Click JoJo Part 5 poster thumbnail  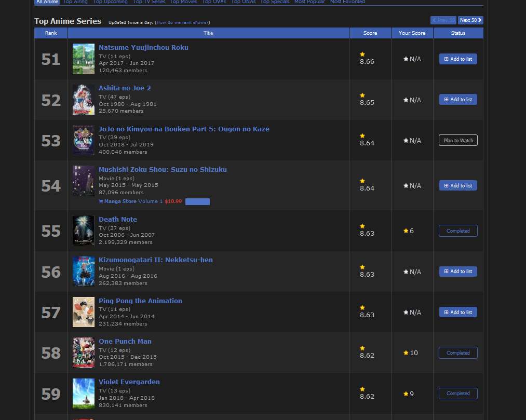point(84,140)
